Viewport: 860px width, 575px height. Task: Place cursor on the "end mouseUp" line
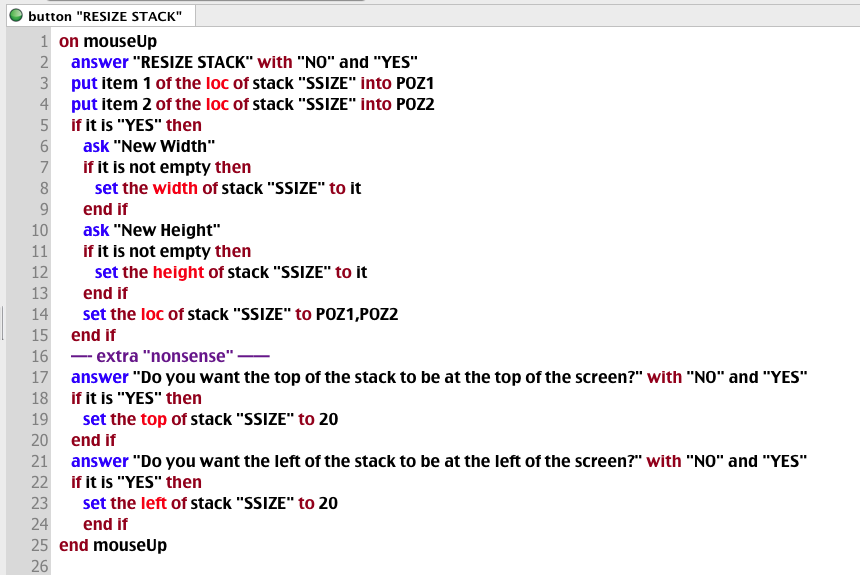tap(113, 545)
